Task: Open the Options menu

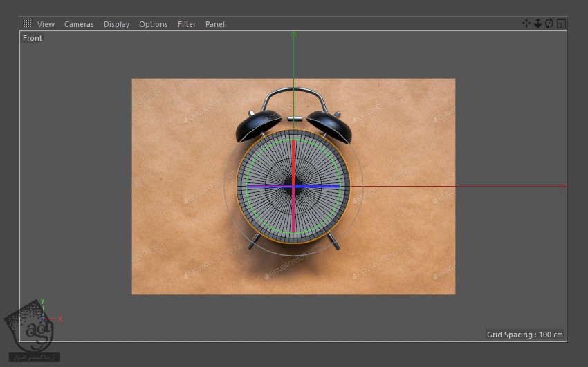Action: pos(154,24)
